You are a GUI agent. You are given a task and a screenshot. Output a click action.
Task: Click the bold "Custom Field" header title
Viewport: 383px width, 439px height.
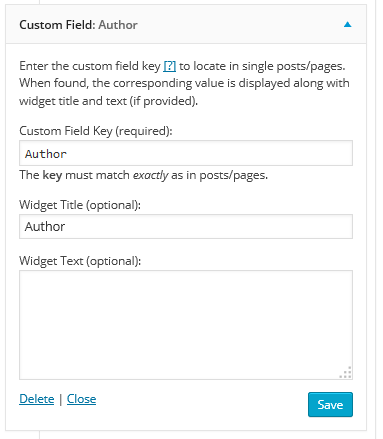pyautogui.click(x=57, y=25)
